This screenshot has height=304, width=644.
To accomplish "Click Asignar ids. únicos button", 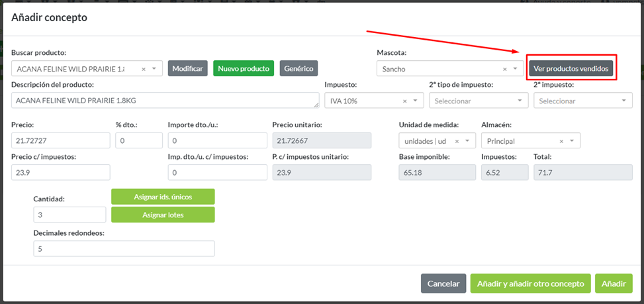I will tap(163, 196).
